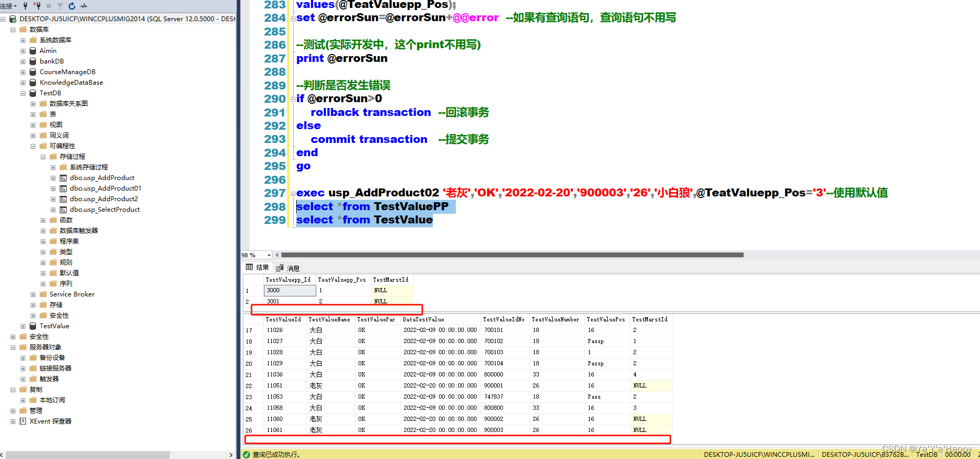Click the scroll-left arrow under the editor

277,255
